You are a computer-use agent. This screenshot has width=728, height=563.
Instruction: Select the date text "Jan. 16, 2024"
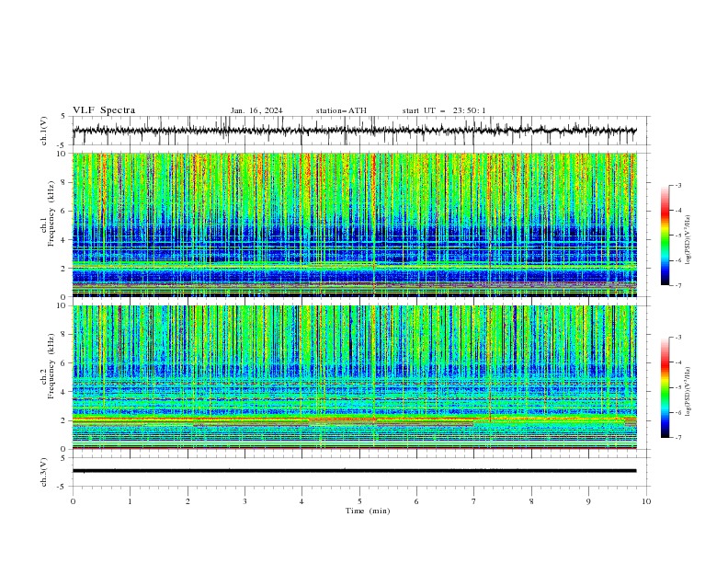click(256, 110)
